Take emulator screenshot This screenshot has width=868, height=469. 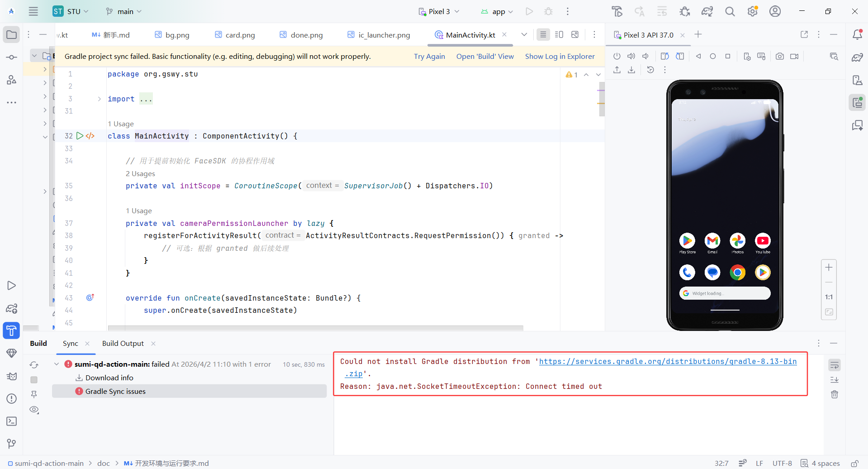(780, 56)
